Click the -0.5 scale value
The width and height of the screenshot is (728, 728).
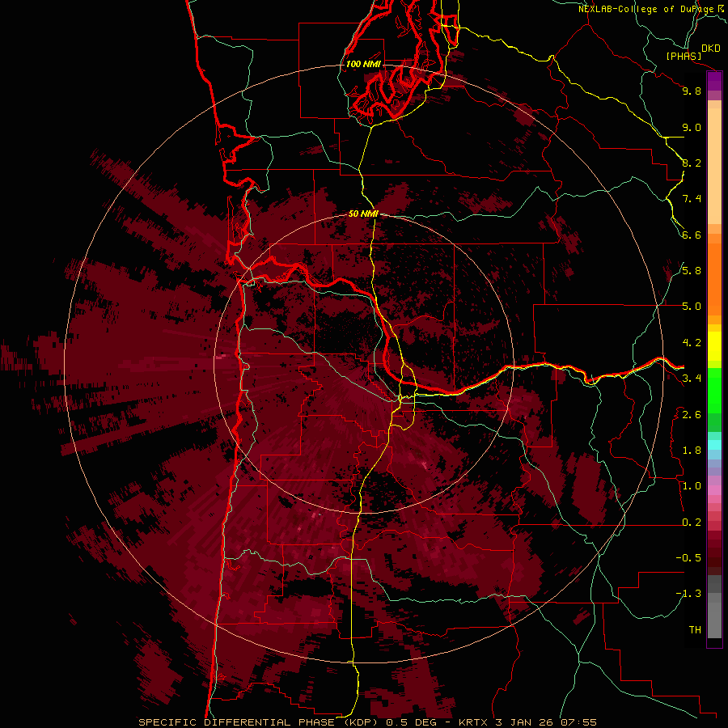click(689, 558)
